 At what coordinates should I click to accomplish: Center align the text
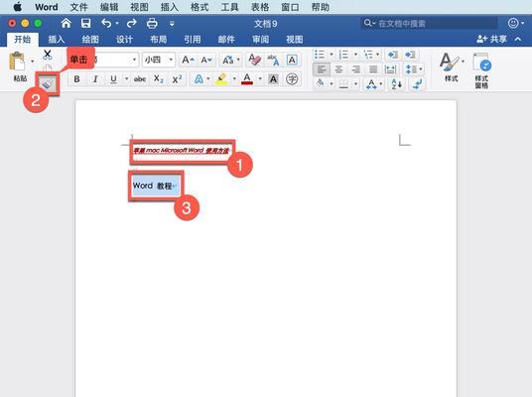338,69
